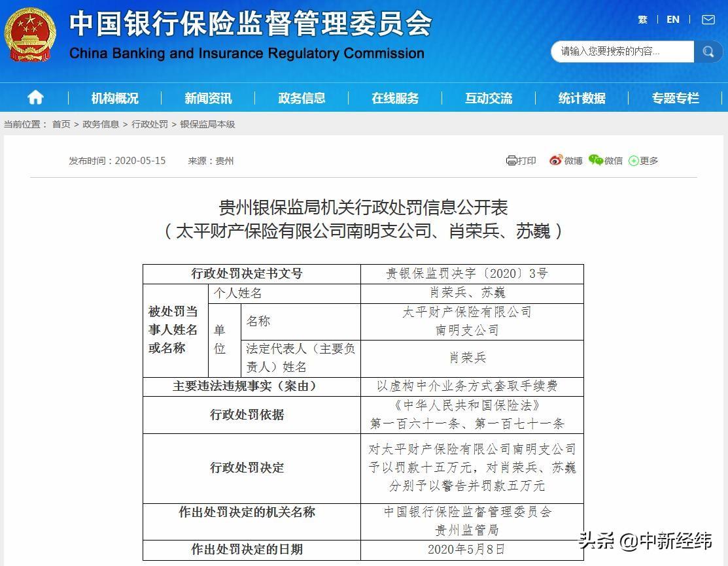This screenshot has height=566, width=728.
Task: Click the cell 《中华人民共和国保险法》
Action: pos(468,405)
